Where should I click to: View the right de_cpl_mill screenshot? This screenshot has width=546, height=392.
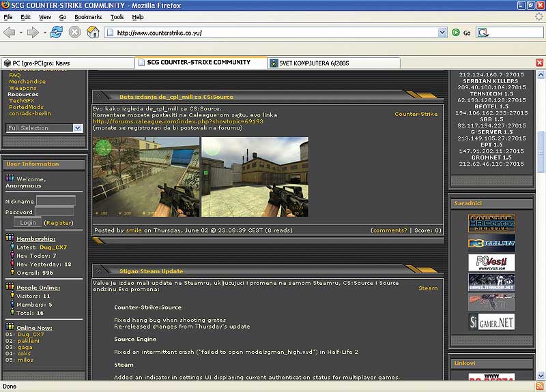(255, 177)
